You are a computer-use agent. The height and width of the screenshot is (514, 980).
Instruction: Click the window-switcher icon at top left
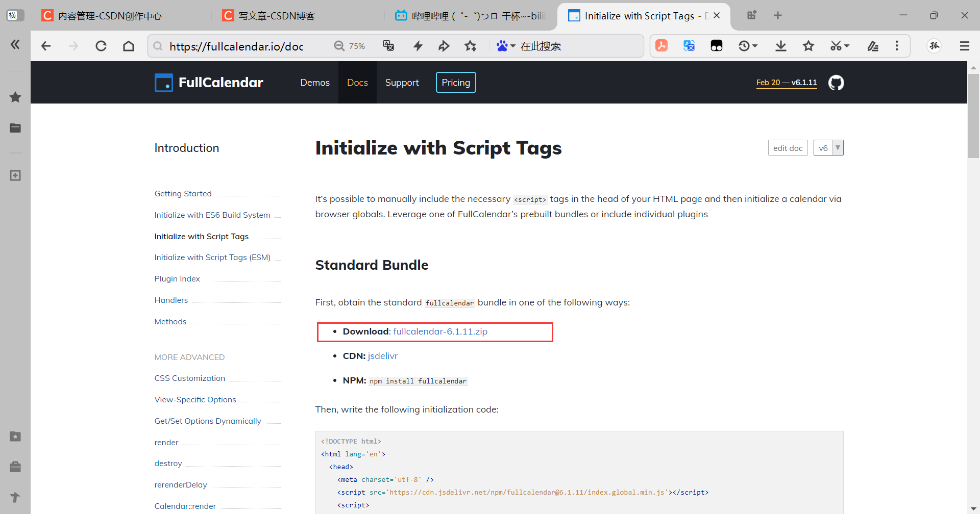[15, 15]
